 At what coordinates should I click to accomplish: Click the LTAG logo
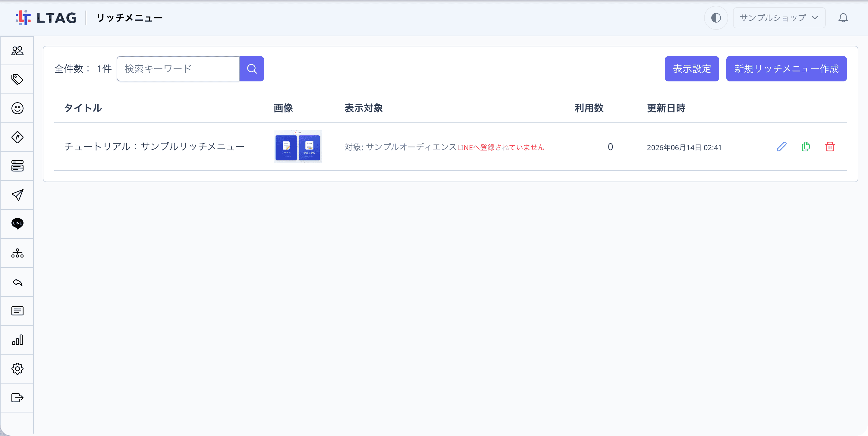(x=46, y=17)
